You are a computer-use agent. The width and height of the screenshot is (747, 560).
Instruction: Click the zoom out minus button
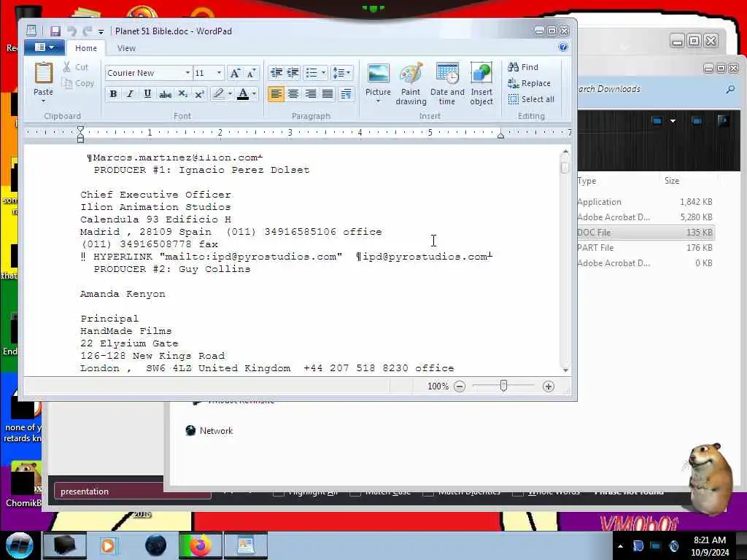460,386
